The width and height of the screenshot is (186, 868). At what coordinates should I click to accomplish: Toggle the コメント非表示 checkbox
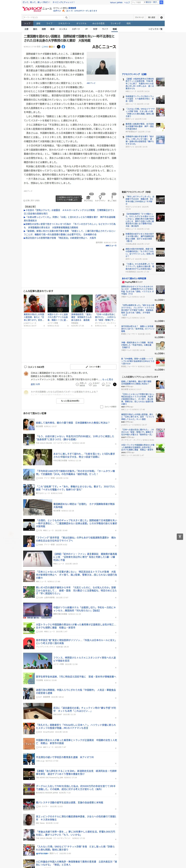click(x=102, y=407)
